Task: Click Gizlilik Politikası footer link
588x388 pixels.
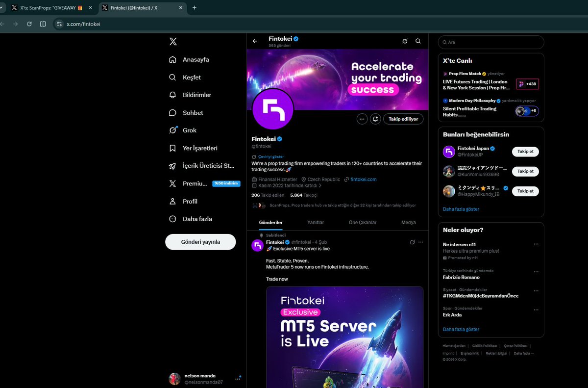Action: [x=484, y=346]
